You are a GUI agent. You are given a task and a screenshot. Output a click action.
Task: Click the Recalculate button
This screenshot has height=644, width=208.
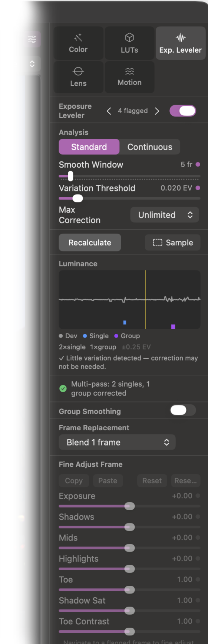tap(90, 243)
